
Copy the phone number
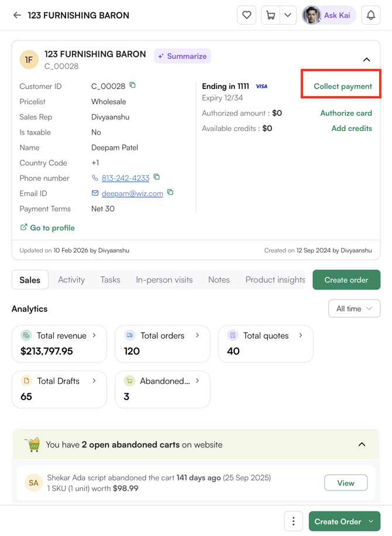point(157,177)
